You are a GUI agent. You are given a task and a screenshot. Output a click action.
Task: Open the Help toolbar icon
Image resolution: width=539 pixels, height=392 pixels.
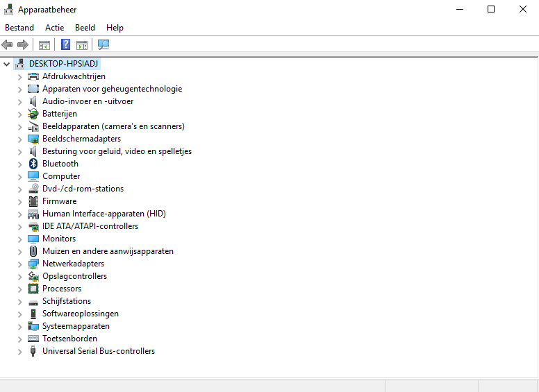[x=66, y=44]
